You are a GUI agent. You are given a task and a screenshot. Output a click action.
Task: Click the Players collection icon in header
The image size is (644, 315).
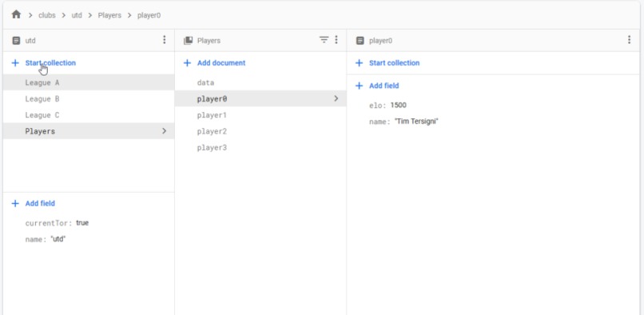click(188, 40)
